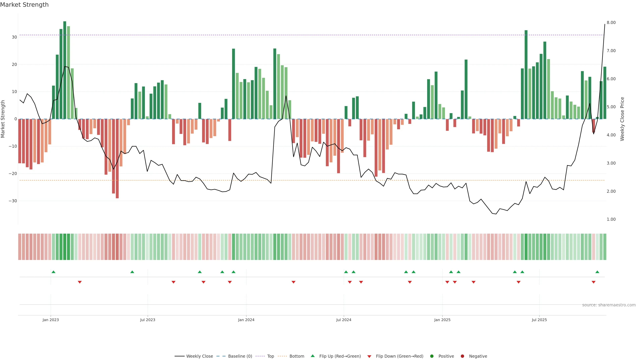Toggle the Positive legend item
The height and width of the screenshot is (362, 644).
tap(446, 356)
